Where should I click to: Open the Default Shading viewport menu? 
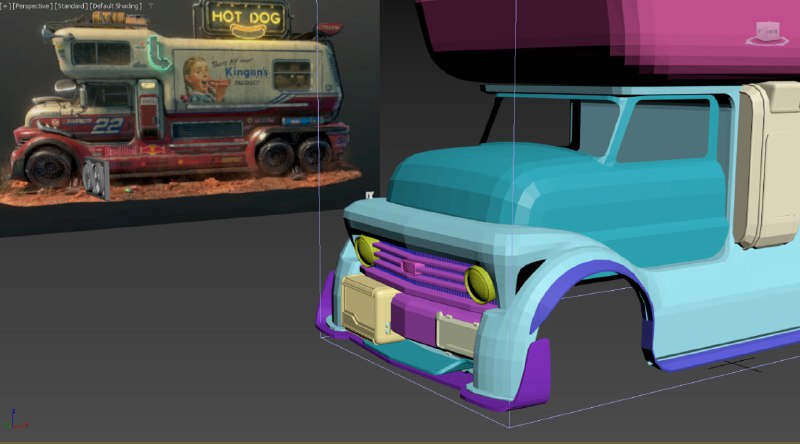pyautogui.click(x=116, y=6)
